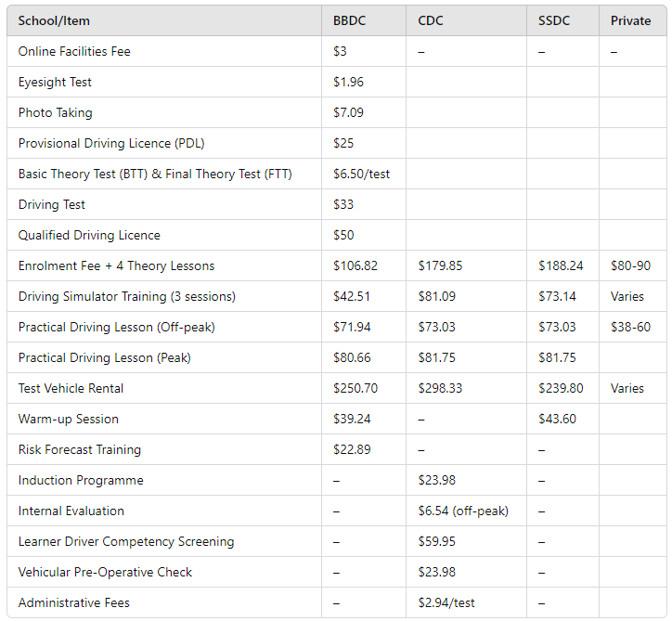Screen dimensions: 672x621
Task: Click the CDC Test Vehicle Rental $298.33
Action: click(x=440, y=388)
